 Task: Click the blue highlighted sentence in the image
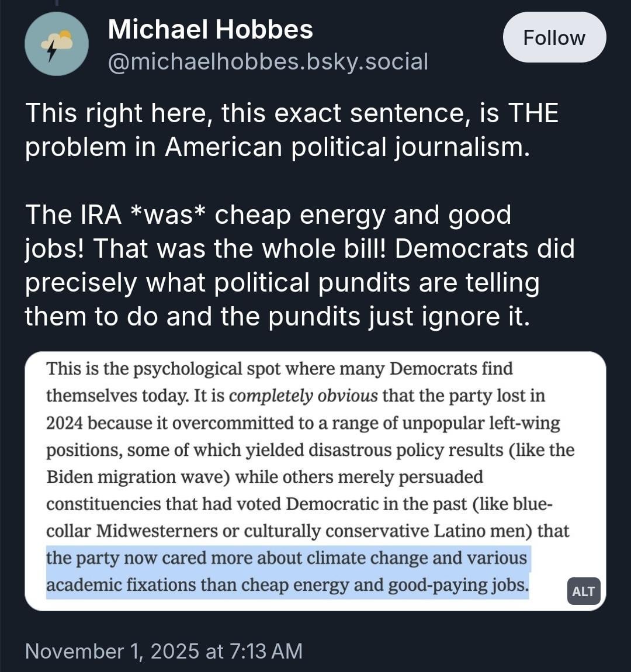(x=287, y=571)
